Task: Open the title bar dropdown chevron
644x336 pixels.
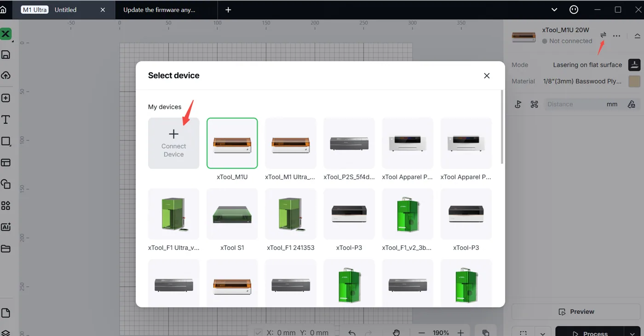Action: pos(554,10)
